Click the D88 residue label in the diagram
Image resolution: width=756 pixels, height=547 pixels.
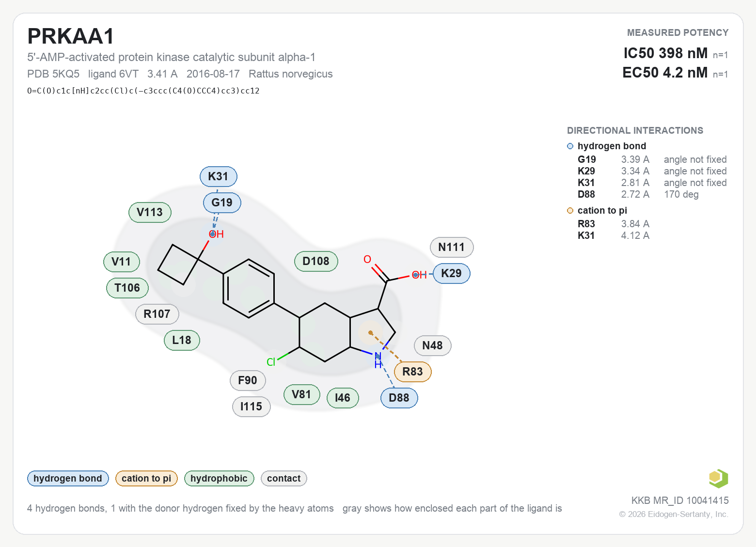coord(399,398)
